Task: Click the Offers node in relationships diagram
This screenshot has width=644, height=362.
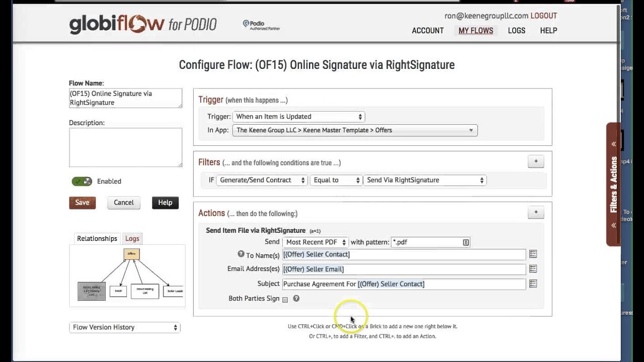Action: point(131,254)
